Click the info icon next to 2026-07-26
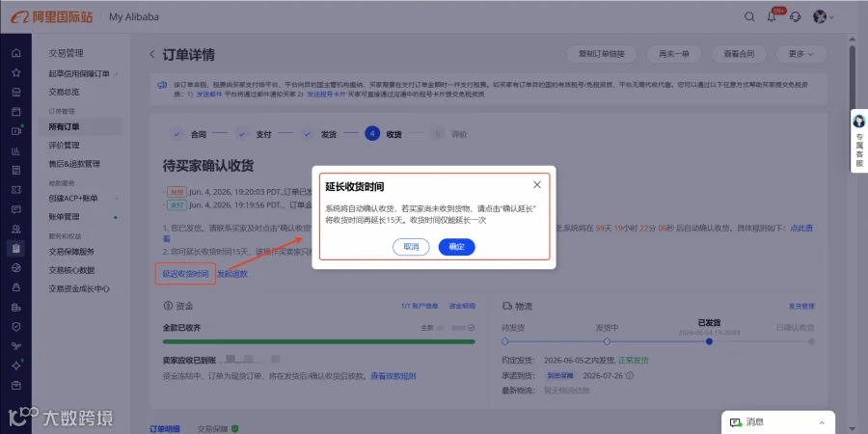 coord(630,375)
